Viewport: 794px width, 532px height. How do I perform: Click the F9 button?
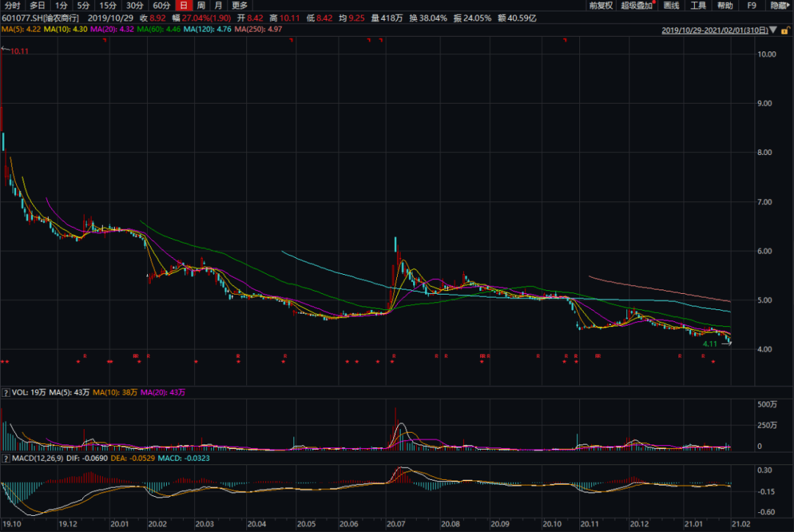752,5
